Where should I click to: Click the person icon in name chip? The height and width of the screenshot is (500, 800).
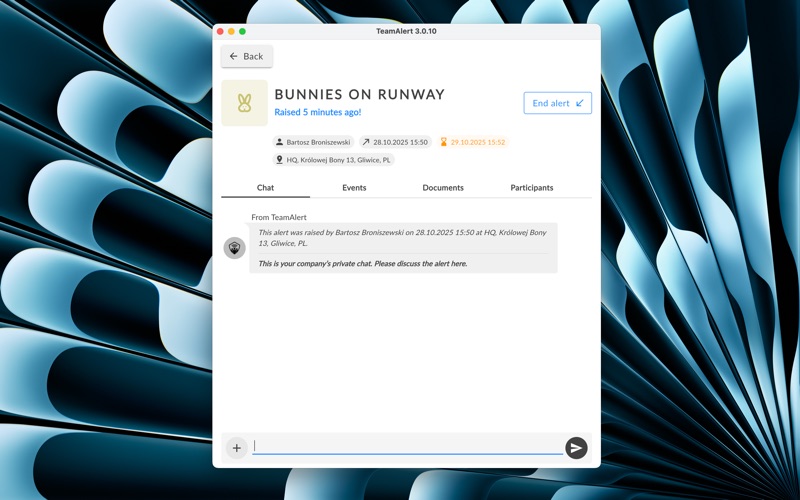(x=280, y=142)
